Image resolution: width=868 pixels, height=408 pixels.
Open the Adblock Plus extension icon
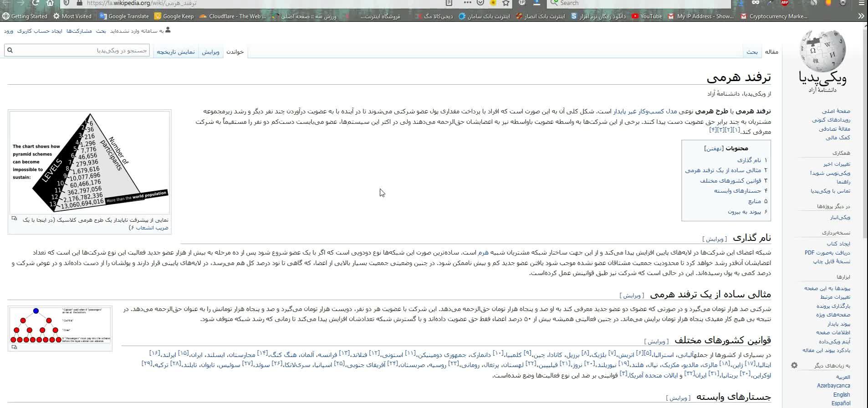click(x=785, y=3)
